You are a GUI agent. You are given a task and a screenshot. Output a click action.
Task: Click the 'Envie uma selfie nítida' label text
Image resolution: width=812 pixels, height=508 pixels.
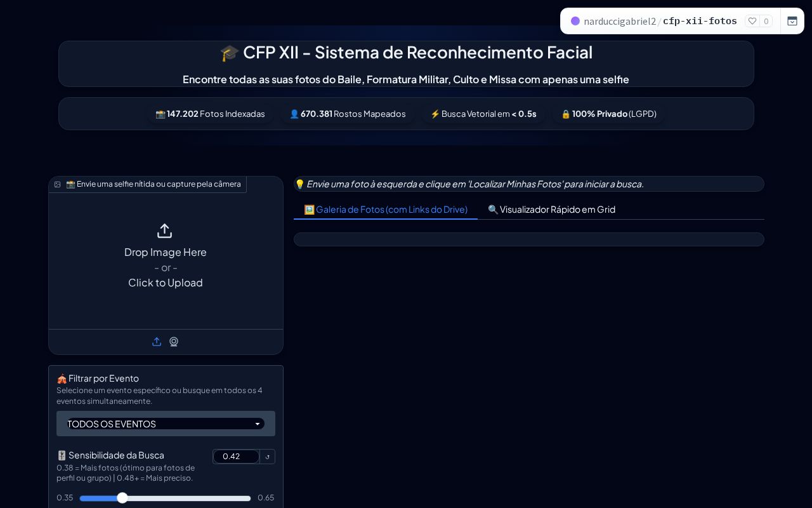(154, 184)
